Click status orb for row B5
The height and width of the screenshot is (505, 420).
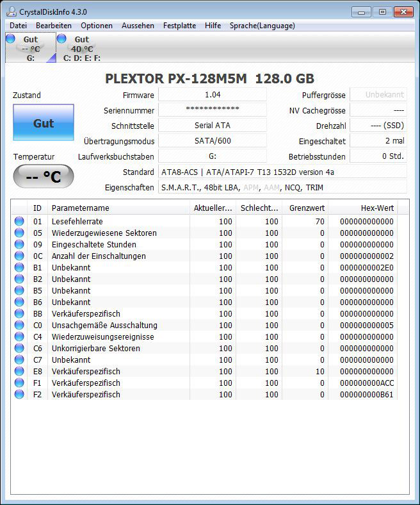19,290
